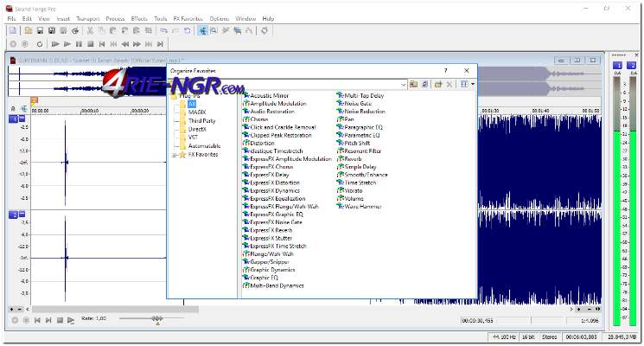Screen dimensions: 644x346
Task: Click the Trim/Crop toolbar icon
Action: (x=149, y=30)
